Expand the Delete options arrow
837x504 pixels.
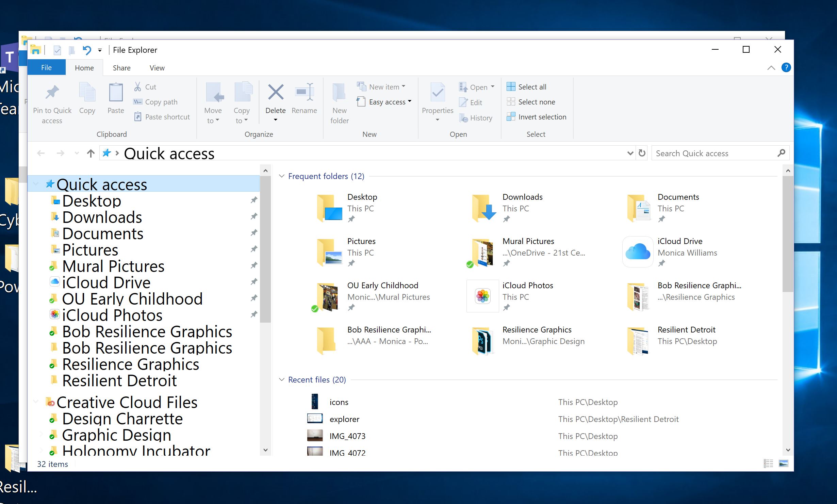tap(276, 120)
